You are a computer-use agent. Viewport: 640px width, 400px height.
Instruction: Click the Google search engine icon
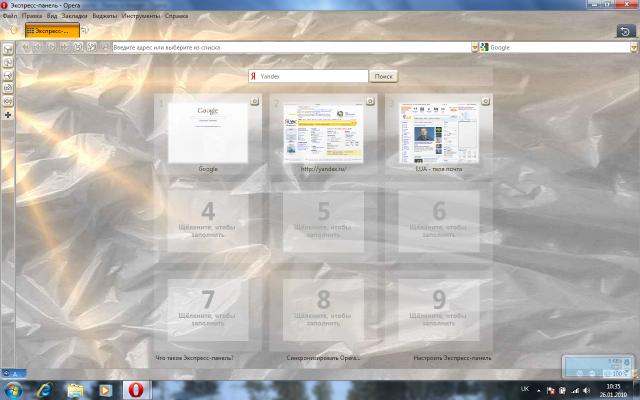coord(484,47)
